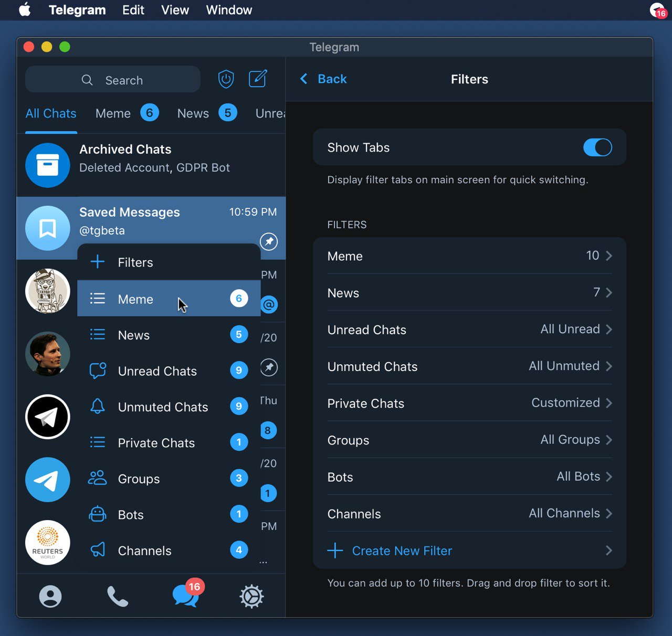Click the list icon beside News entry
The height and width of the screenshot is (636, 672).
98,335
